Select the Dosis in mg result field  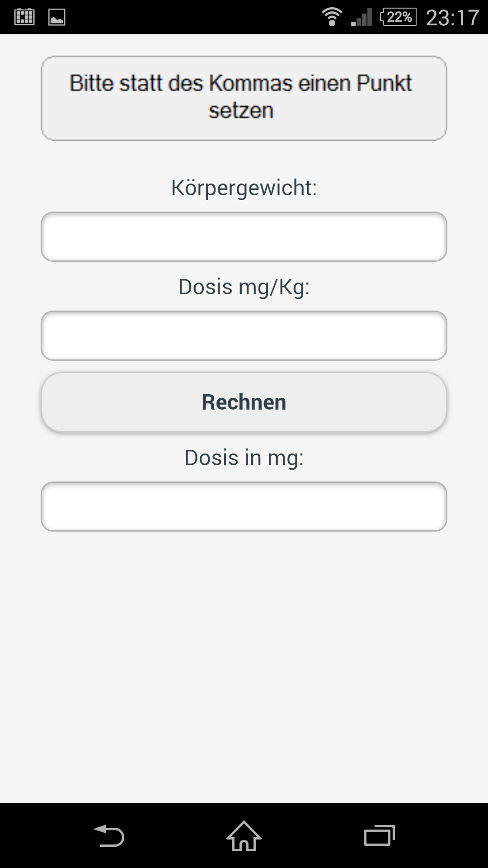(x=244, y=506)
